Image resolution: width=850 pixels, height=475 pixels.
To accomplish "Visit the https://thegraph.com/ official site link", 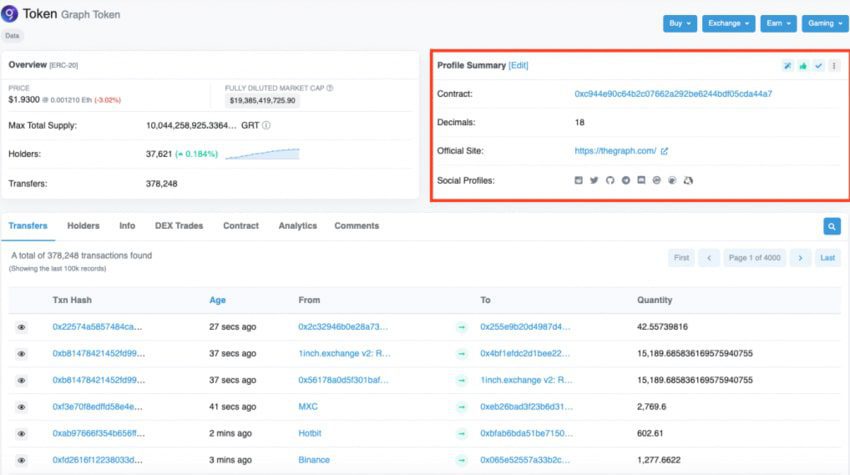I will click(x=615, y=151).
